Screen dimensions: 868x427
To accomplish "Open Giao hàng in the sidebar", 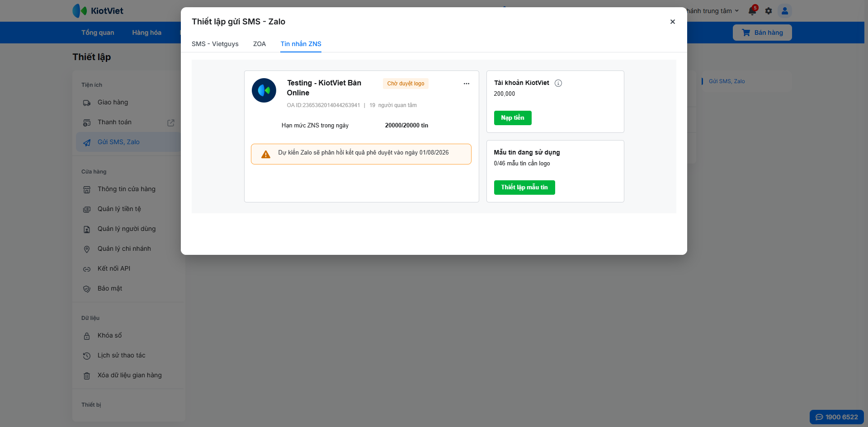I will pyautogui.click(x=129, y=103).
